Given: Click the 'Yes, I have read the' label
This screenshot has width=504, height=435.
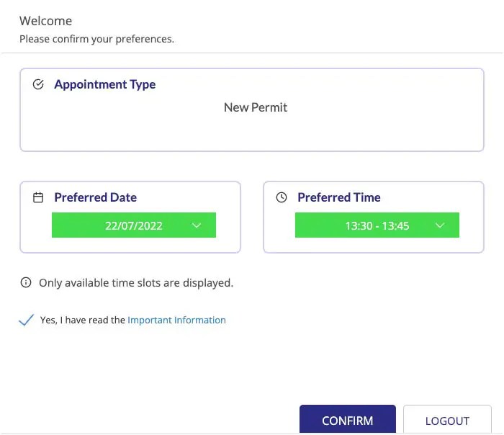Looking at the screenshot, I should click(83, 320).
